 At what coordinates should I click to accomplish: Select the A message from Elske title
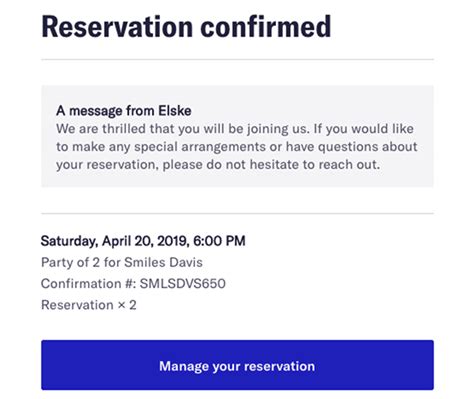(x=124, y=111)
